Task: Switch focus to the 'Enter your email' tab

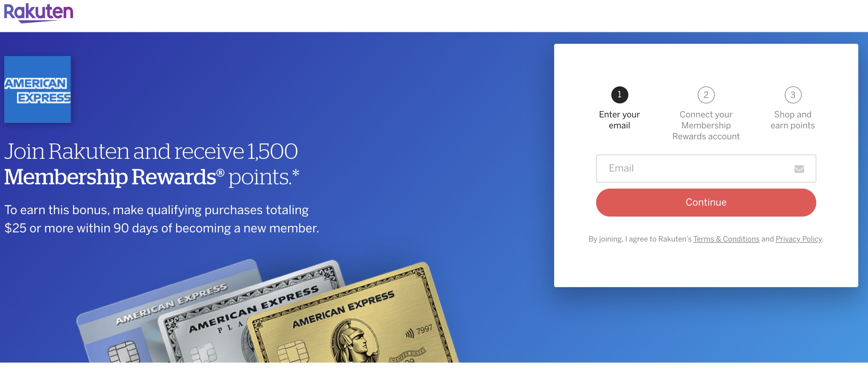Action: click(619, 108)
